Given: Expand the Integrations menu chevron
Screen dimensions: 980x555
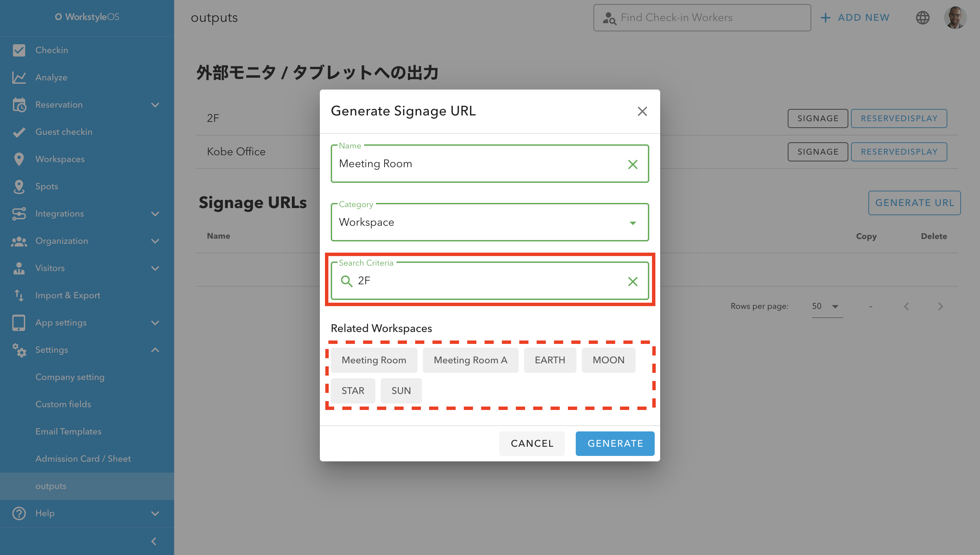Looking at the screenshot, I should tap(155, 214).
